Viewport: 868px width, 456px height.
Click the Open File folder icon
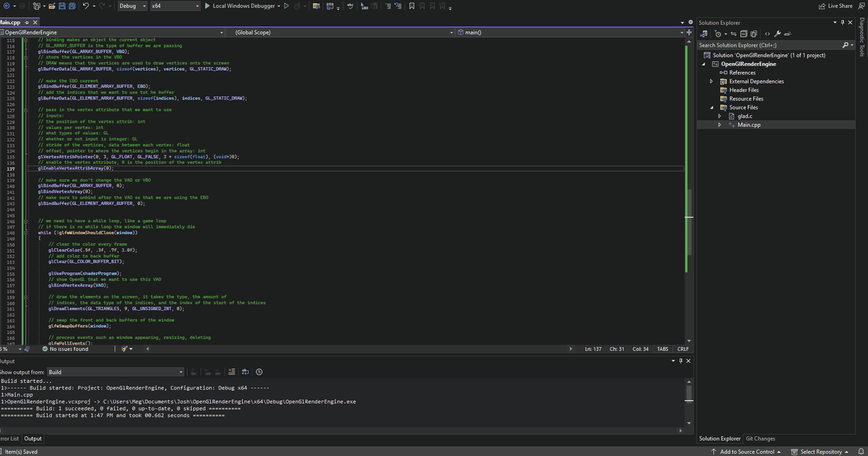[x=52, y=6]
